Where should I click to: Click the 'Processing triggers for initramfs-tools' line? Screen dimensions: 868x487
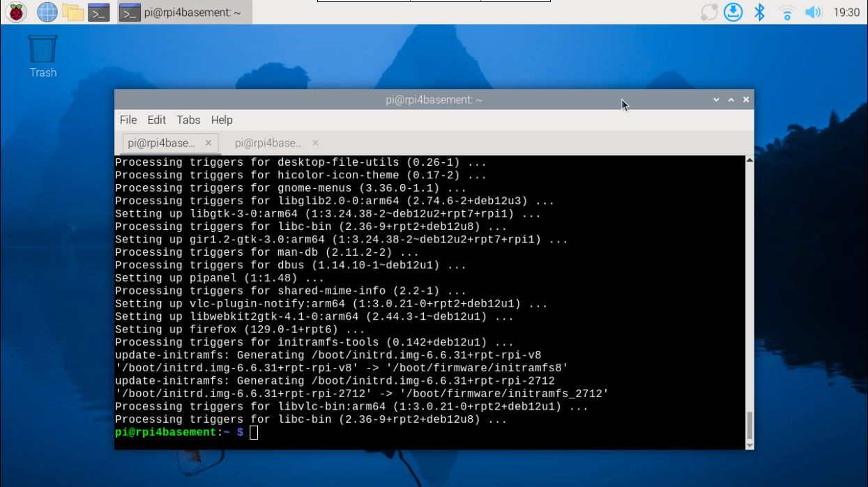click(x=314, y=343)
